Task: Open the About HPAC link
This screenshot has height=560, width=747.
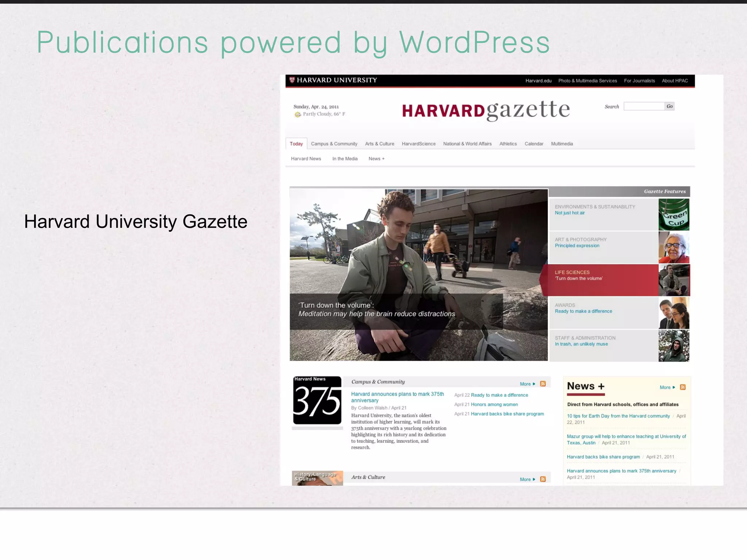Action: [x=675, y=81]
